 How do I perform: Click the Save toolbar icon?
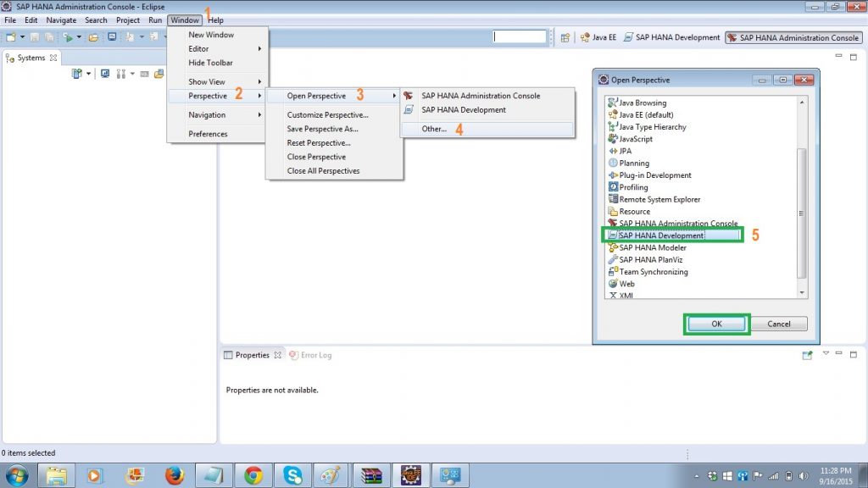point(34,37)
